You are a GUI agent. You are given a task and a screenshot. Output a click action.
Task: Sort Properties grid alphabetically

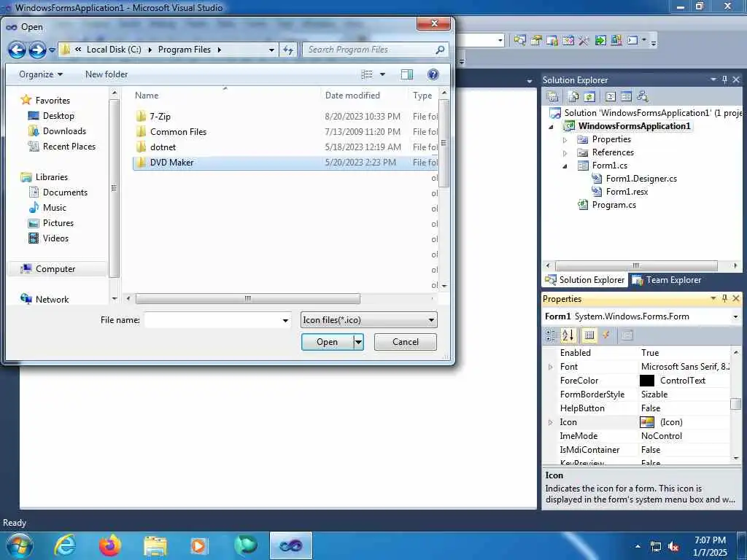568,335
